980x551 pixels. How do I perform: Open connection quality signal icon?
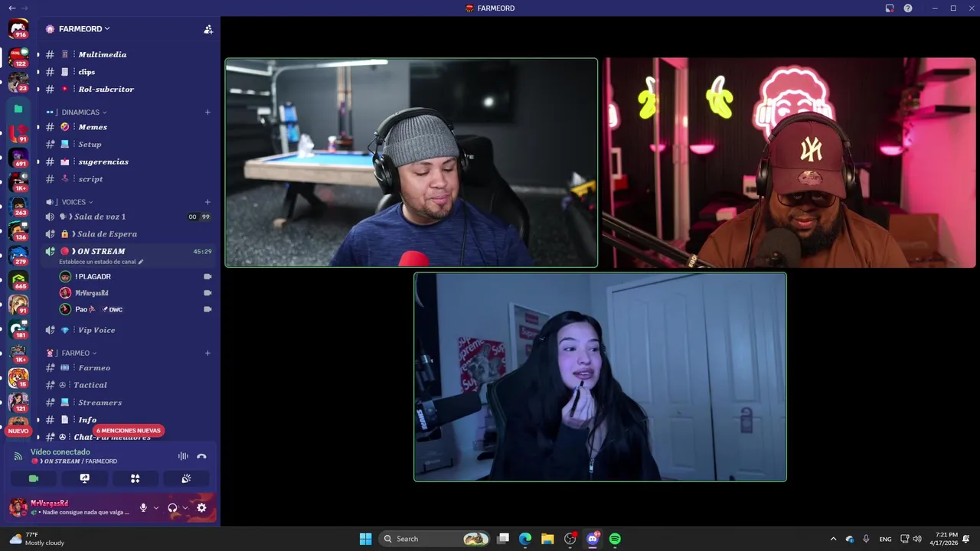pos(18,456)
